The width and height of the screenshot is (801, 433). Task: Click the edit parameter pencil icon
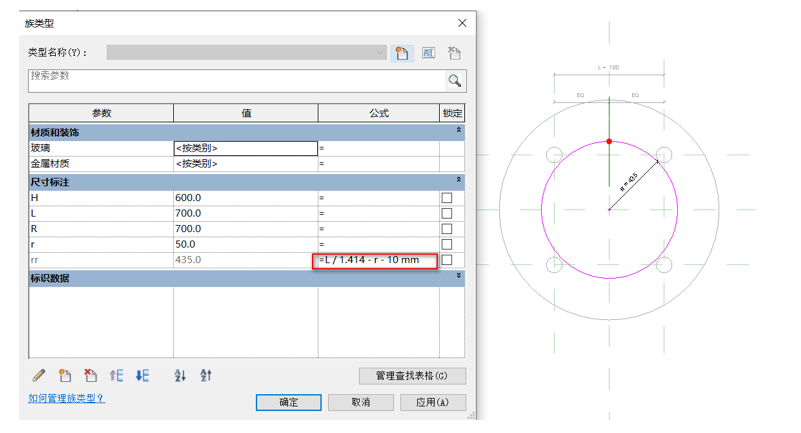39,376
